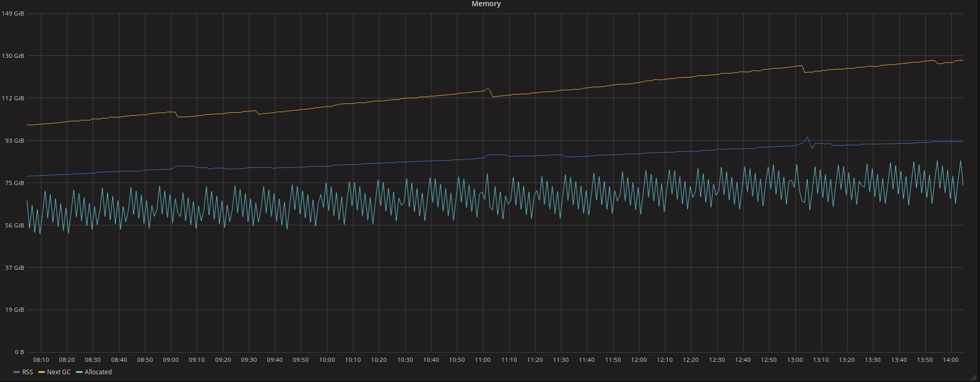The height and width of the screenshot is (382, 980).
Task: Toggle the Next GC series in legend
Action: click(58, 372)
